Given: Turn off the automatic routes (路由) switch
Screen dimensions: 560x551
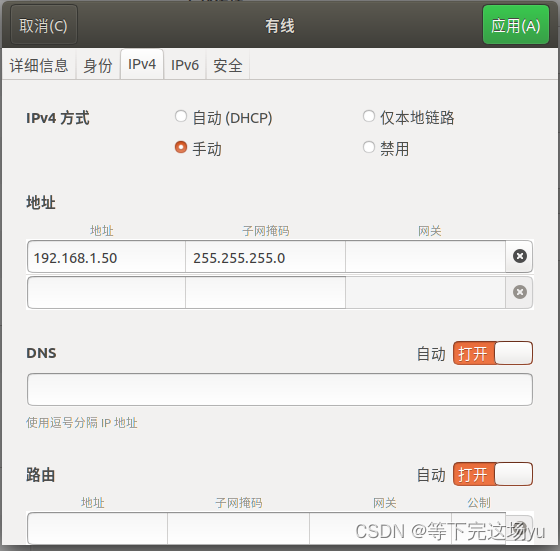Looking at the screenshot, I should click(492, 474).
